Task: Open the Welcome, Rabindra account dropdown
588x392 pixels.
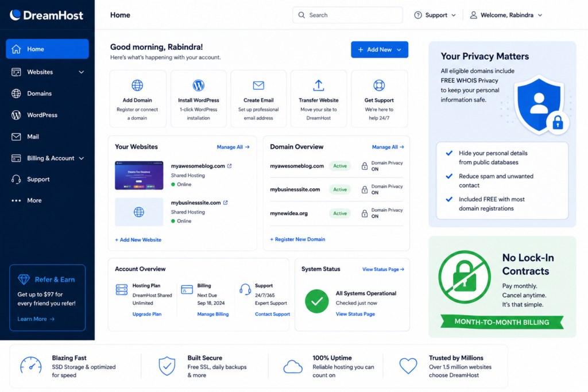Action: click(506, 15)
